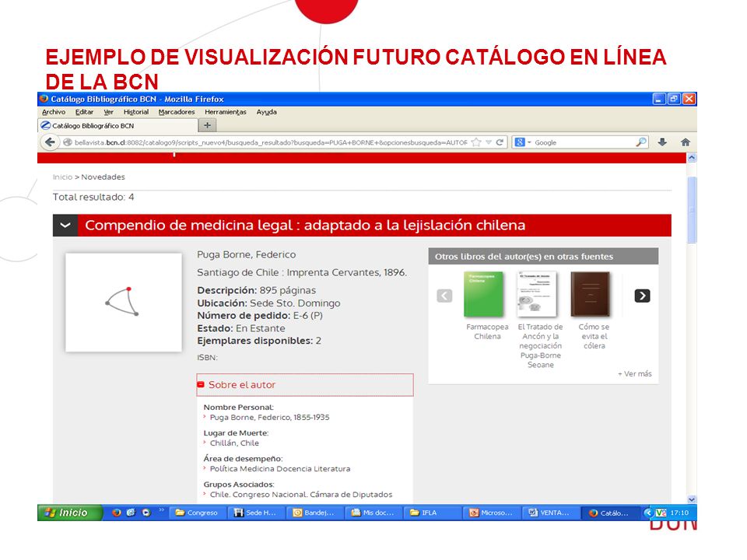
Task: Switch to Sede H... taskbar window
Action: click(x=256, y=513)
